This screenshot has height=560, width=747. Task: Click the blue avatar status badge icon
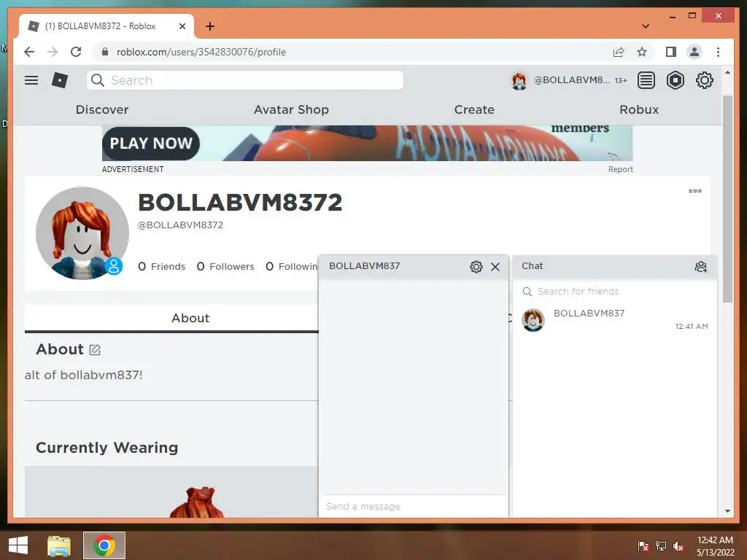click(114, 265)
